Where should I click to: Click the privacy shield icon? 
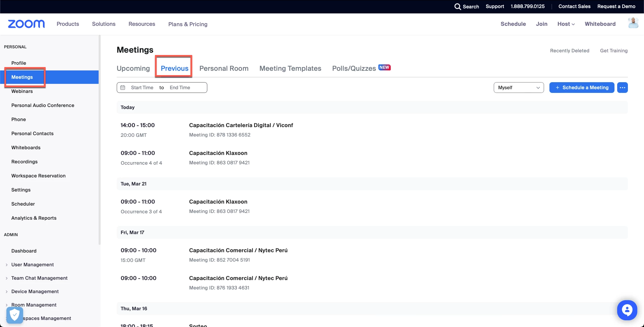coord(15,315)
